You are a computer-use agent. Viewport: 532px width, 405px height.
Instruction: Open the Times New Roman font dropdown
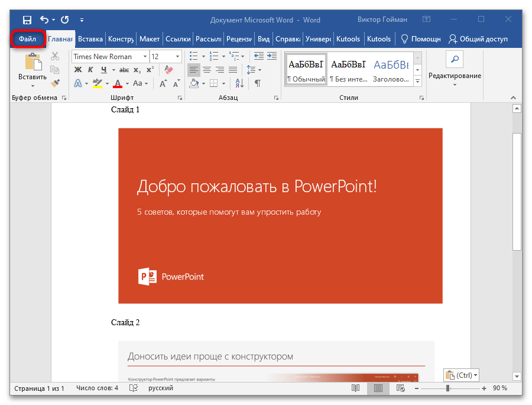145,57
